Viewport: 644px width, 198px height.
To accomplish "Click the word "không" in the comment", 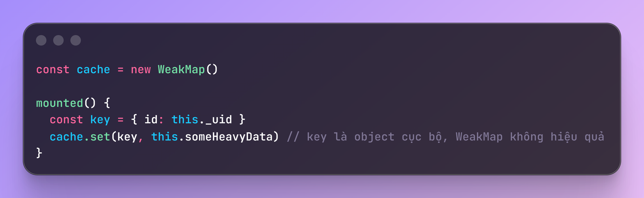I will click(526, 137).
